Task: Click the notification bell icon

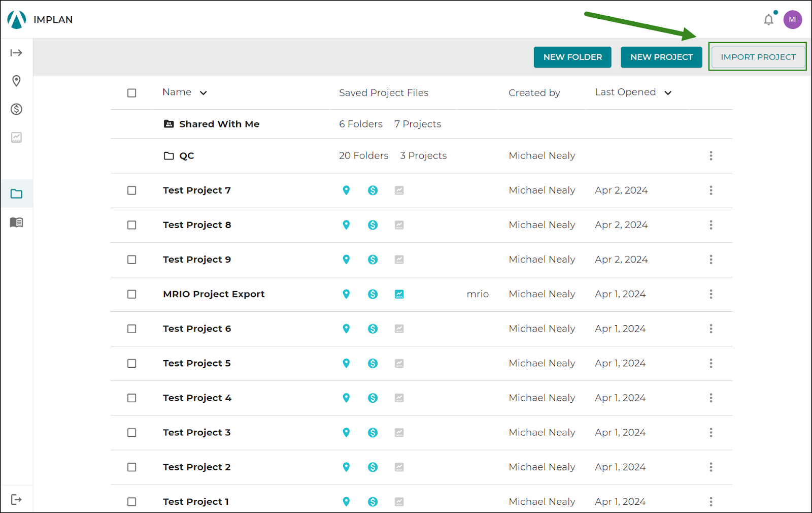Action: pos(768,19)
